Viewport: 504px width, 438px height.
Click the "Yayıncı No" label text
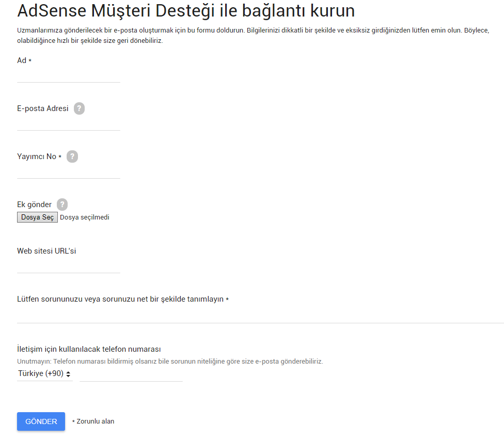click(x=37, y=157)
